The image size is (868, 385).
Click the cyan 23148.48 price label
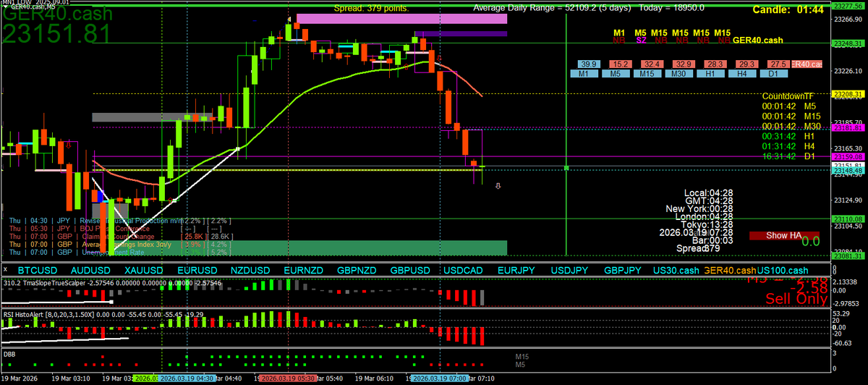[x=846, y=172]
